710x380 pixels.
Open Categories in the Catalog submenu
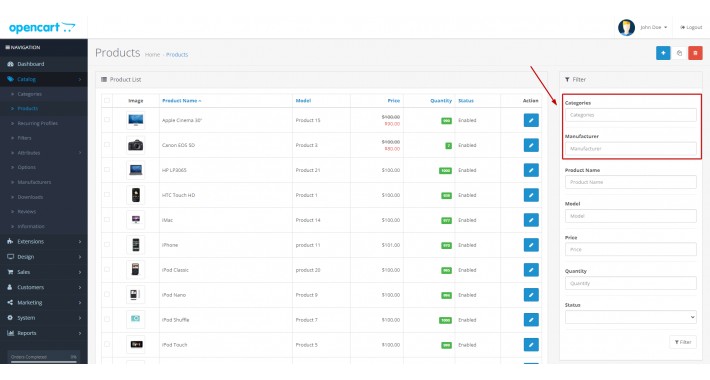click(x=29, y=94)
